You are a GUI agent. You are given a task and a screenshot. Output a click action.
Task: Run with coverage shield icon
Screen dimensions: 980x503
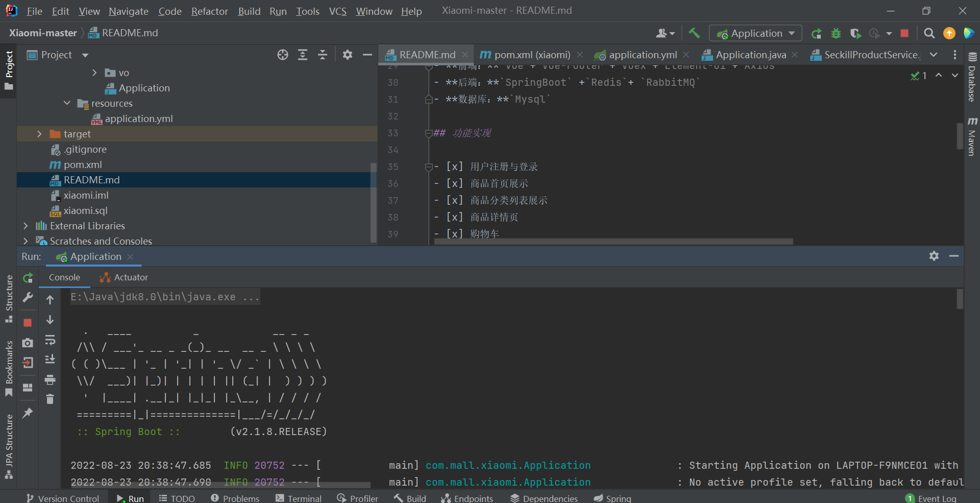coord(855,33)
